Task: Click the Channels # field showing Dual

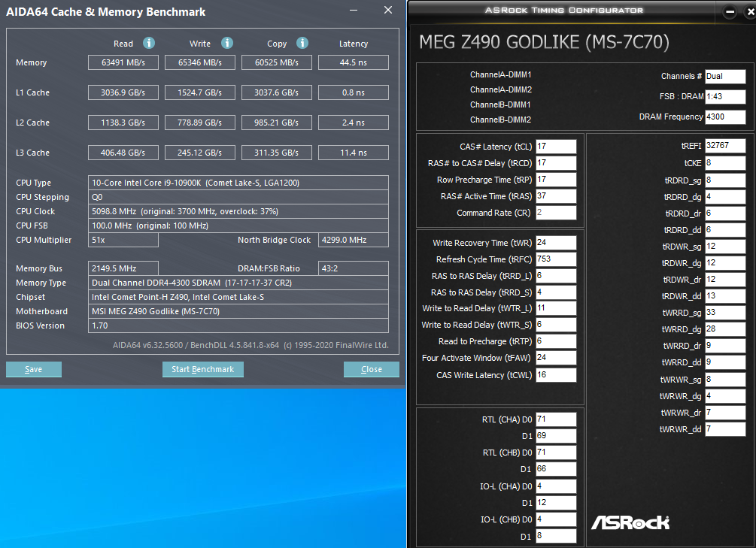Action: [725, 76]
